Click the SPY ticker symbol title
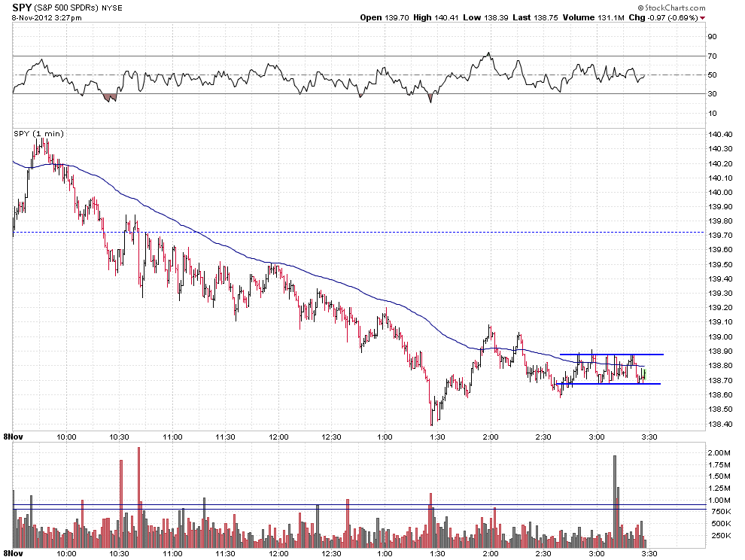The image size is (745, 560). coord(21,8)
